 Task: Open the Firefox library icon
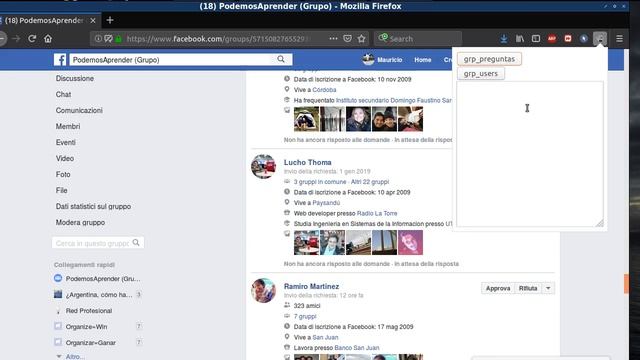click(x=520, y=39)
